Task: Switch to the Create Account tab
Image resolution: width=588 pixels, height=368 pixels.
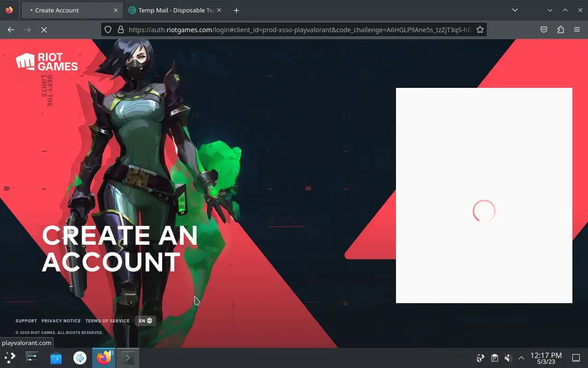Action: pos(72,10)
